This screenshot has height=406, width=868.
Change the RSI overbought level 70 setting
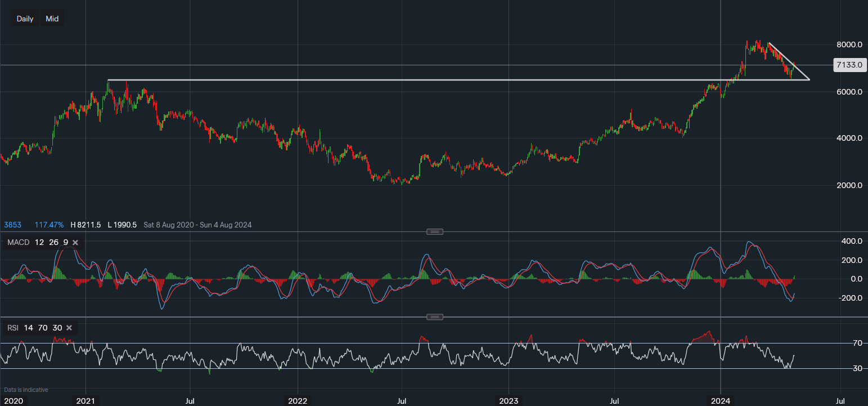pyautogui.click(x=43, y=328)
